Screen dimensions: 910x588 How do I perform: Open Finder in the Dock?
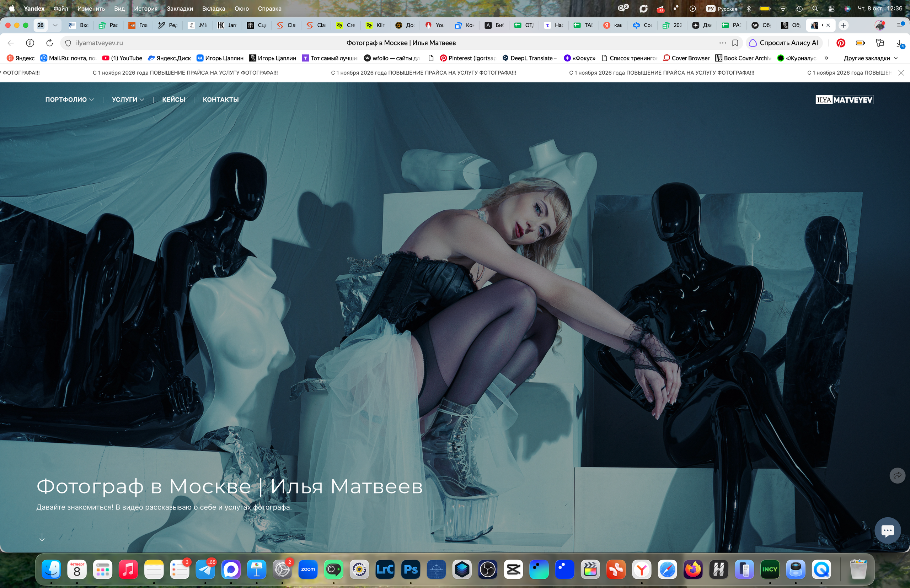tap(51, 570)
